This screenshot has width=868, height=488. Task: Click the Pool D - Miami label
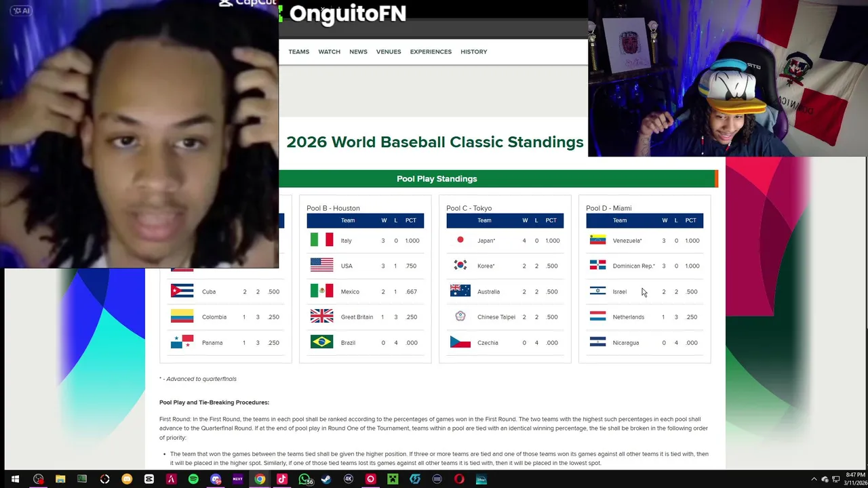(608, 208)
